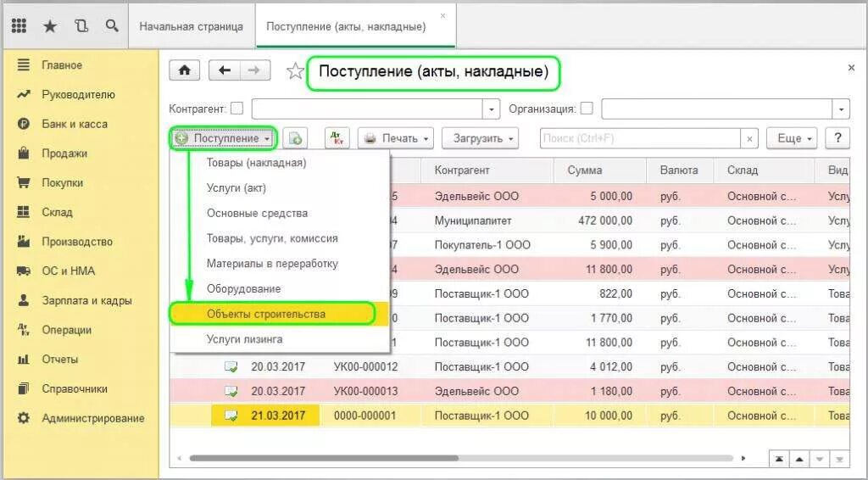Screen dimensions: 868x480
Task: Choose Оборудование from the menu
Action: point(243,289)
